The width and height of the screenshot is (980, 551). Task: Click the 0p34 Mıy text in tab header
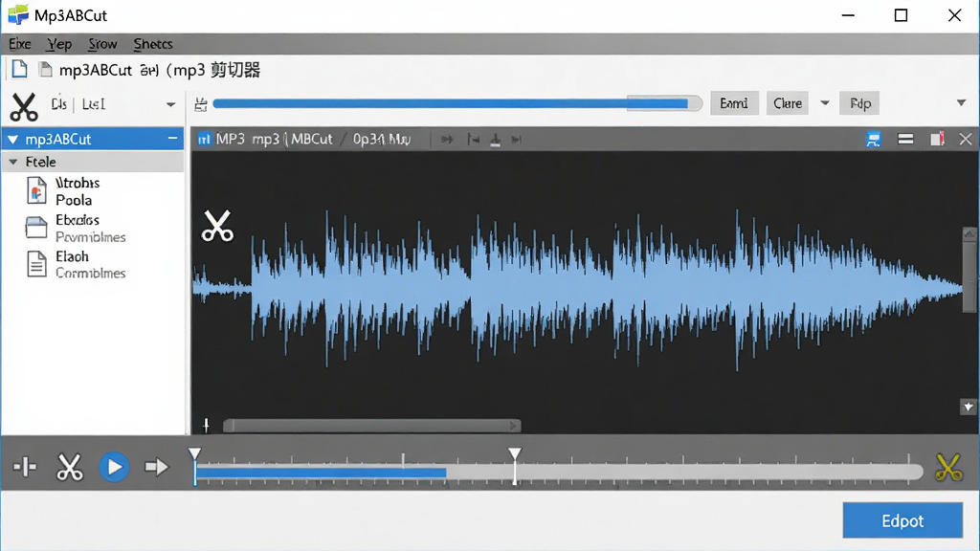382,140
